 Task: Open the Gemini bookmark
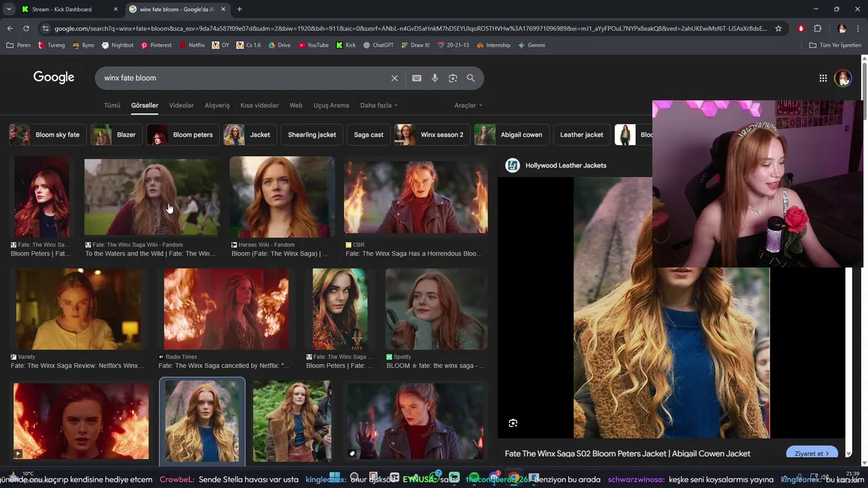pos(532,45)
